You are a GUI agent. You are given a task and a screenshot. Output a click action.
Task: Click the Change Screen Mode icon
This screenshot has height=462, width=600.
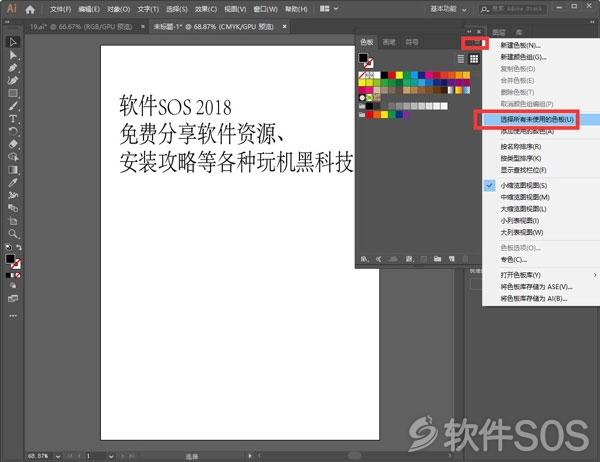(13, 299)
